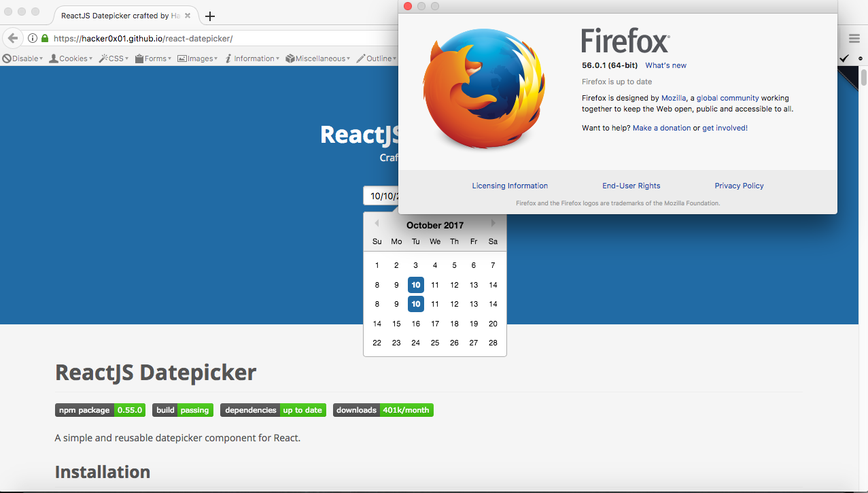The width and height of the screenshot is (868, 493).
Task: Choose October 25 in the datepicker
Action: (435, 343)
